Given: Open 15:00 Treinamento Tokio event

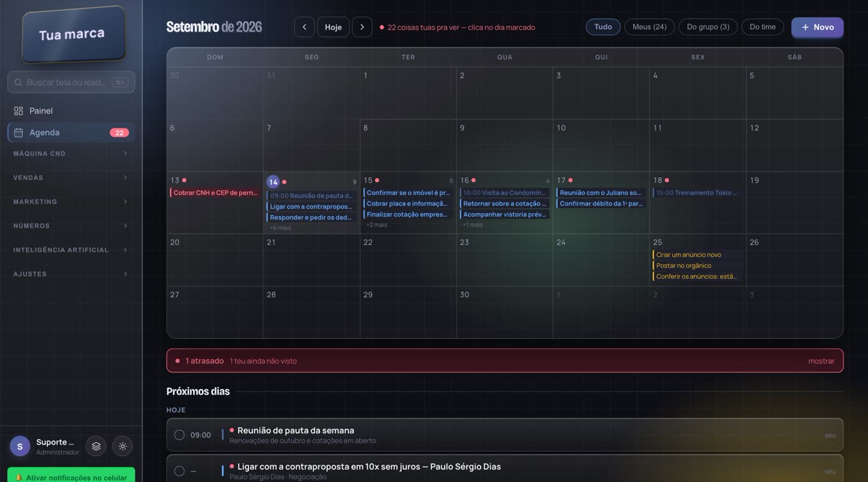Looking at the screenshot, I should 697,193.
